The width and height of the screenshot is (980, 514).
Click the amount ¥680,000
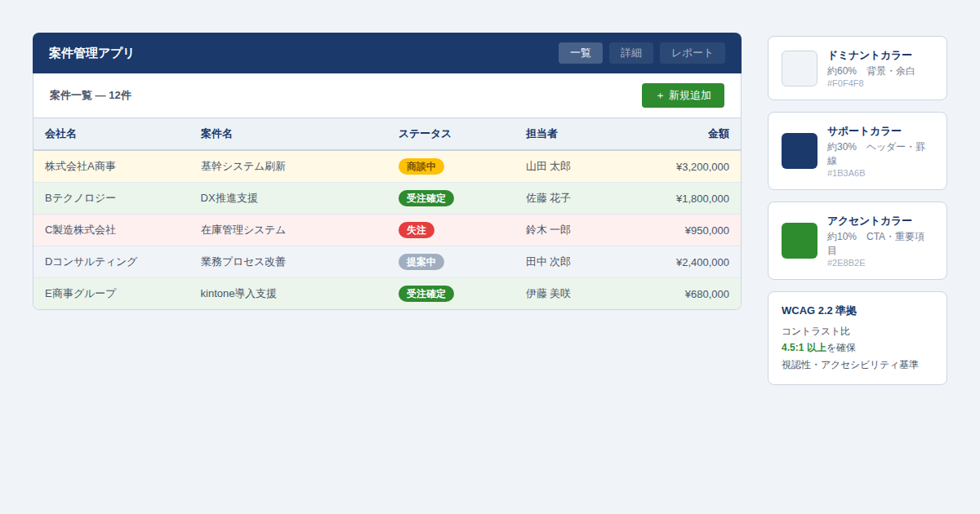707,294
